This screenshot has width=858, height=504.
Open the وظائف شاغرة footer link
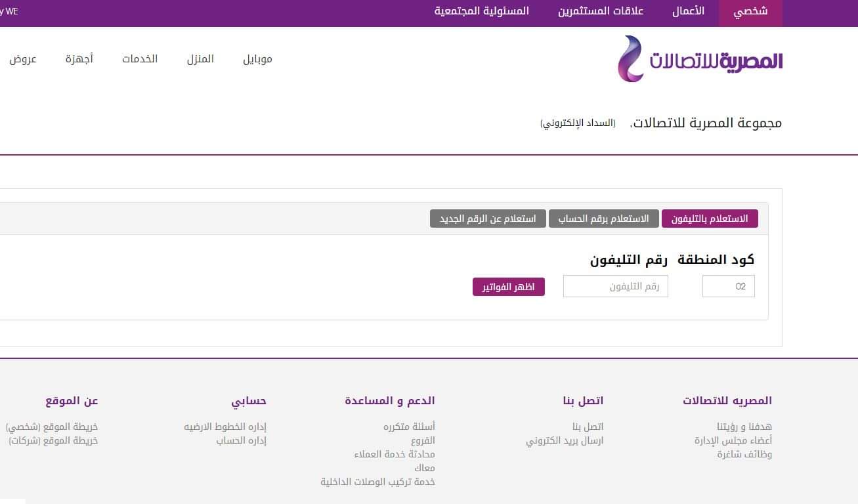point(744,454)
